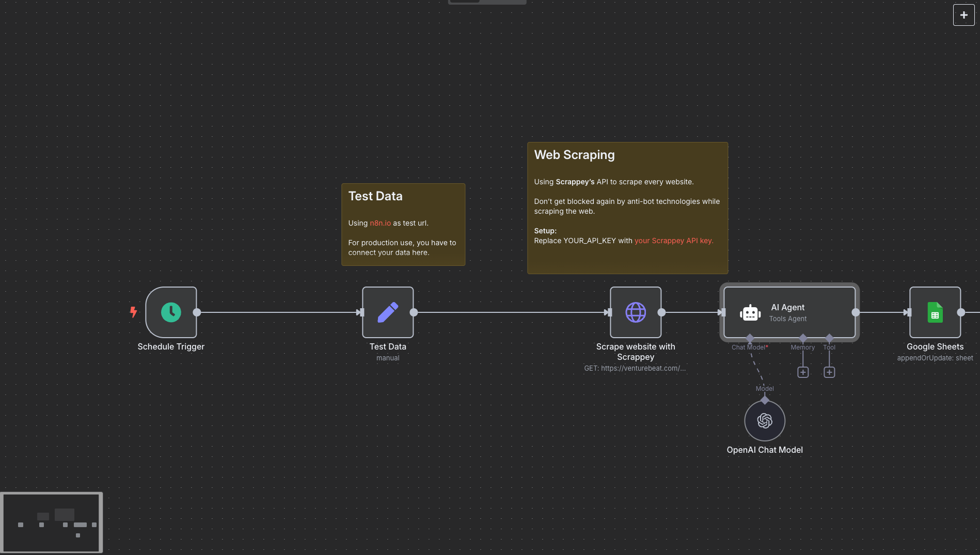980x555 pixels.
Task: Click the Google Sheets output connector
Action: (961, 312)
